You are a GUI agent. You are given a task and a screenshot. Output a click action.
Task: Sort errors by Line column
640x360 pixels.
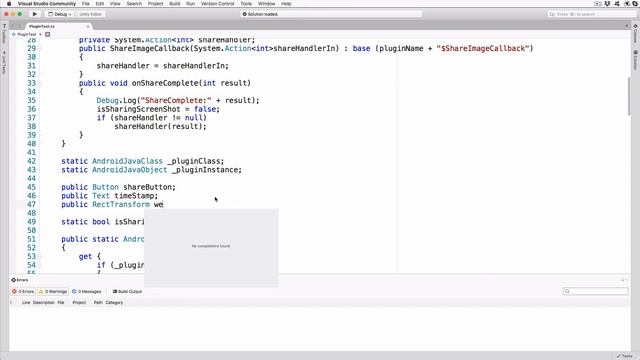(x=26, y=302)
